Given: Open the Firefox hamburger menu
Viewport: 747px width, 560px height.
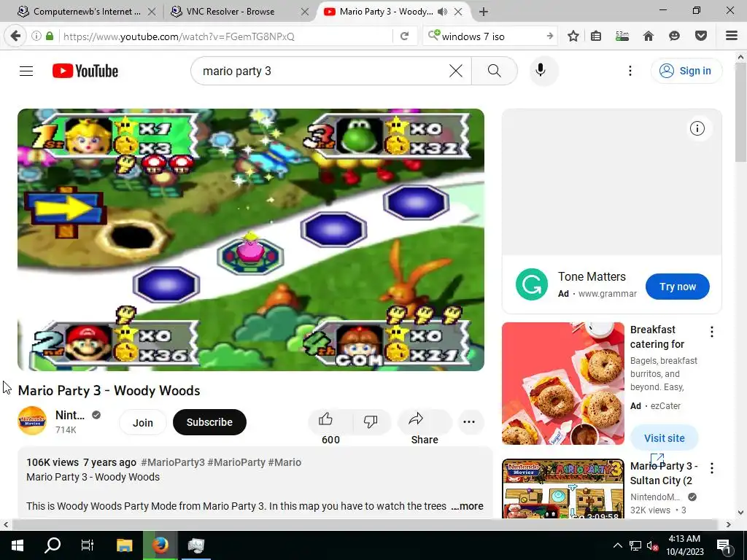Looking at the screenshot, I should pos(731,36).
